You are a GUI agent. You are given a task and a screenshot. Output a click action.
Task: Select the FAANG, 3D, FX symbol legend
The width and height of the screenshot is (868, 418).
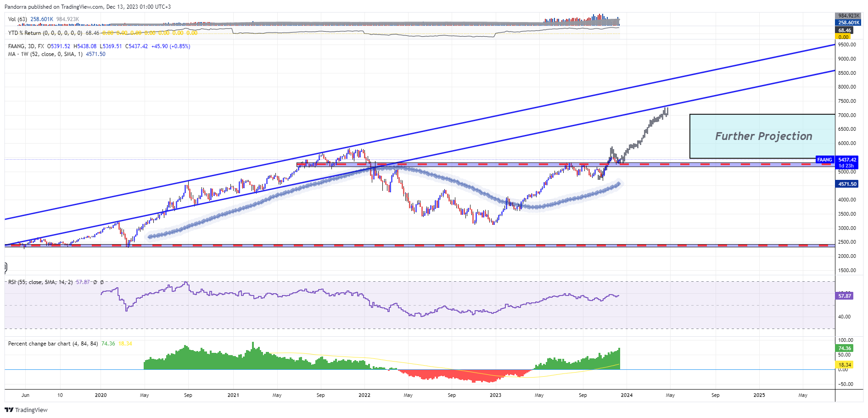click(x=26, y=46)
